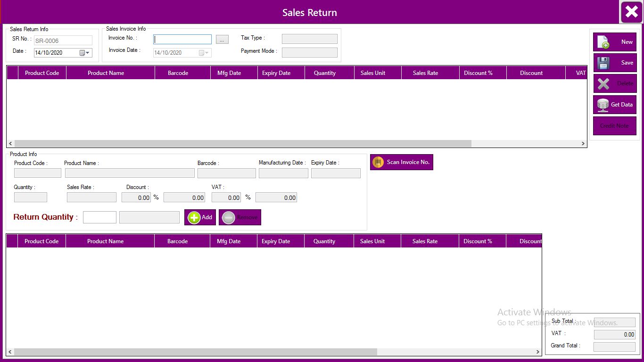Click the Product Name column header in upper grid

click(x=106, y=73)
